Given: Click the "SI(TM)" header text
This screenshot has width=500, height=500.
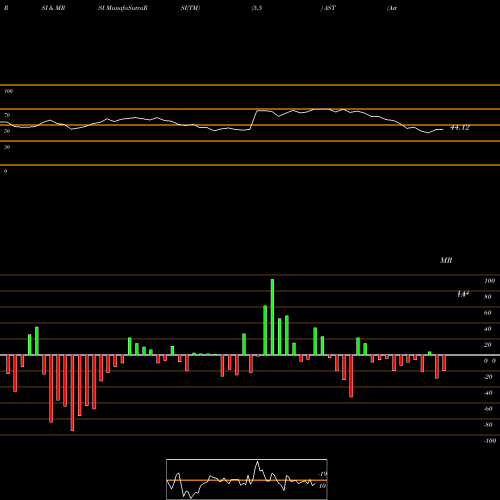Looking at the screenshot, I should coord(190,8).
